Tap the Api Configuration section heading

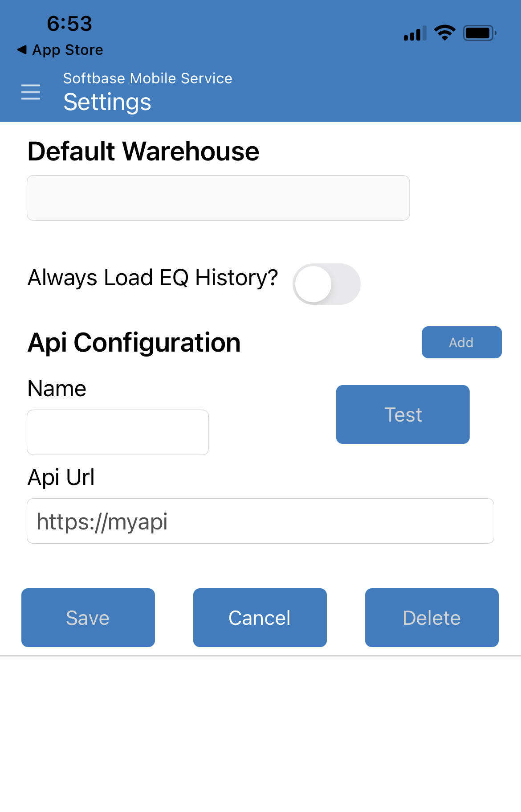134,343
